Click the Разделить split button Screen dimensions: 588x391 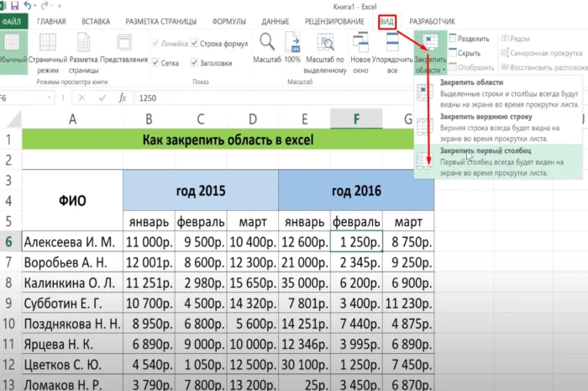[x=468, y=39]
